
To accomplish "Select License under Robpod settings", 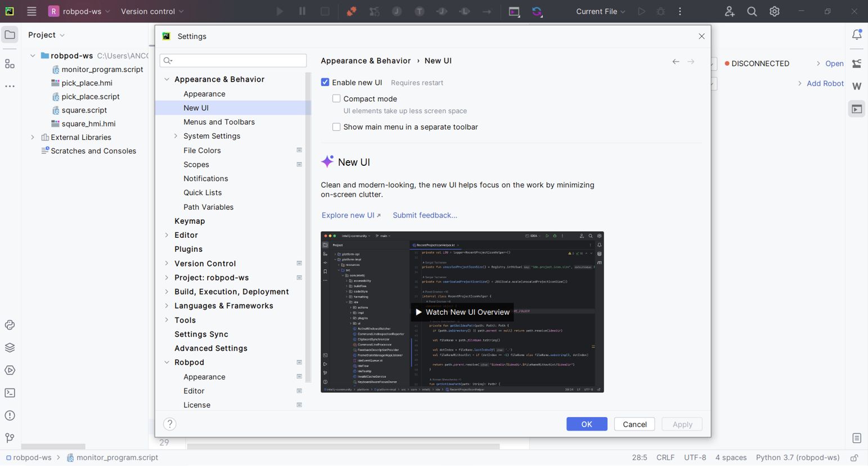I will click(197, 405).
